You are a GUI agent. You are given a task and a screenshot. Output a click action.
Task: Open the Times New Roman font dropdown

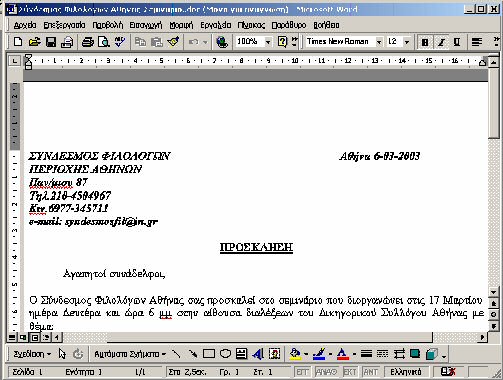[379, 42]
